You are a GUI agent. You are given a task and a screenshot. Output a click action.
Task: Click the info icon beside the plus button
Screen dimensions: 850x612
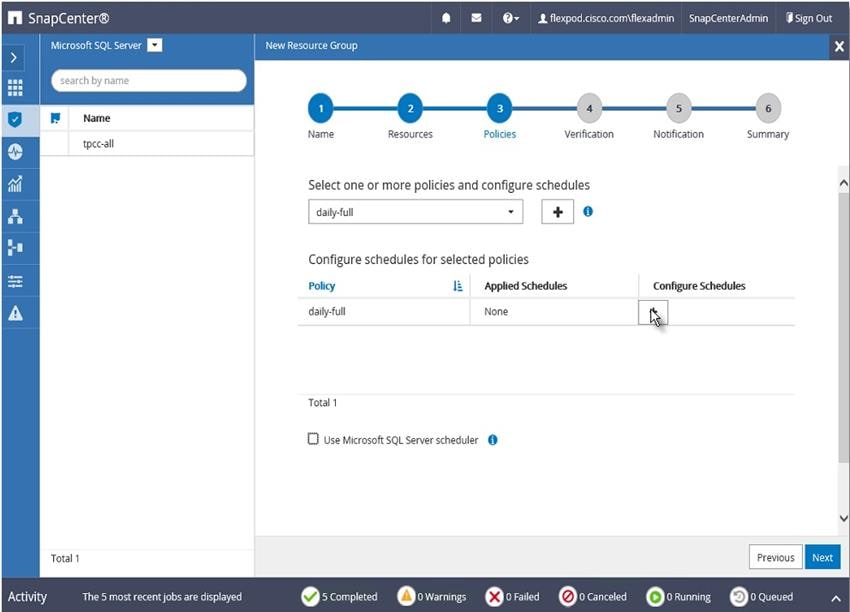click(x=588, y=211)
